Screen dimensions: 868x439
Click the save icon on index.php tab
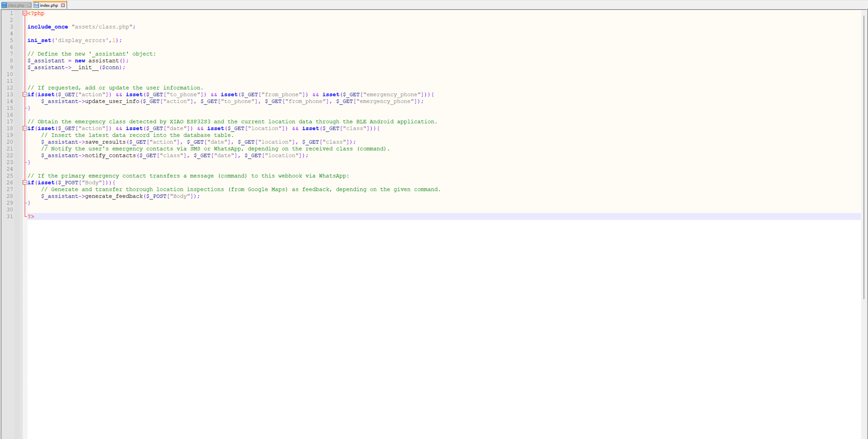(36, 5)
